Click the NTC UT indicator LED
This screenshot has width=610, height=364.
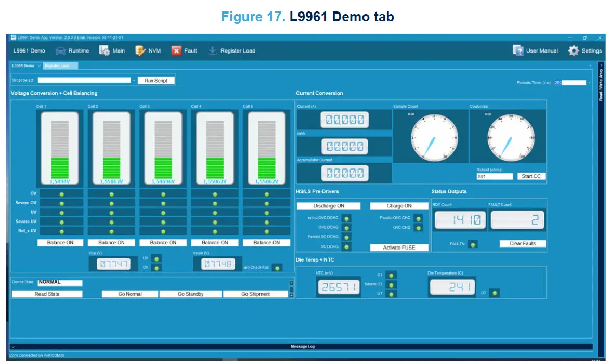[x=391, y=294]
